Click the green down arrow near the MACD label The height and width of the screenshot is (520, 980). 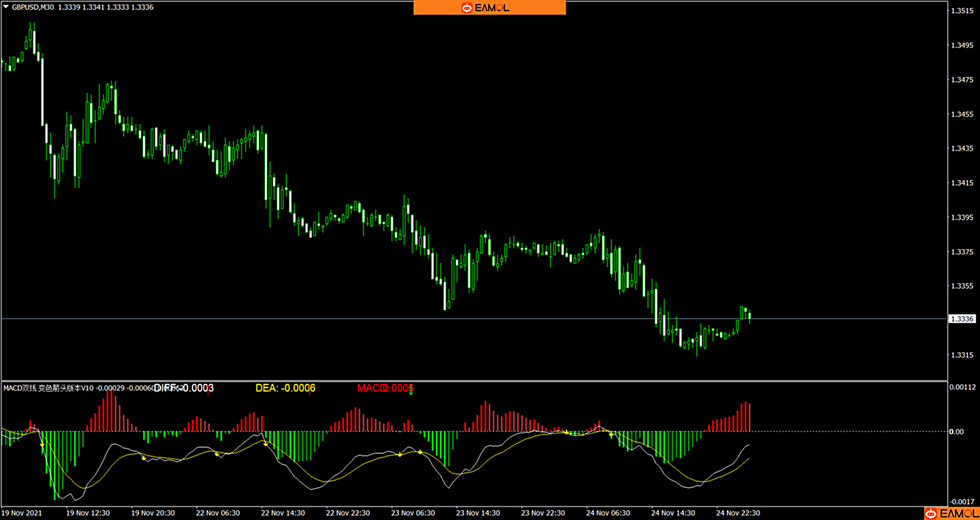[x=411, y=393]
